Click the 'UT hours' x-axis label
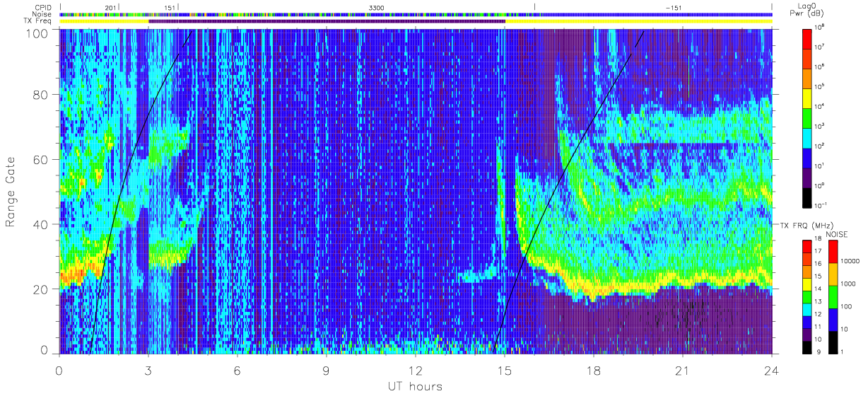Screen dimensions: 868x401 tap(415, 386)
